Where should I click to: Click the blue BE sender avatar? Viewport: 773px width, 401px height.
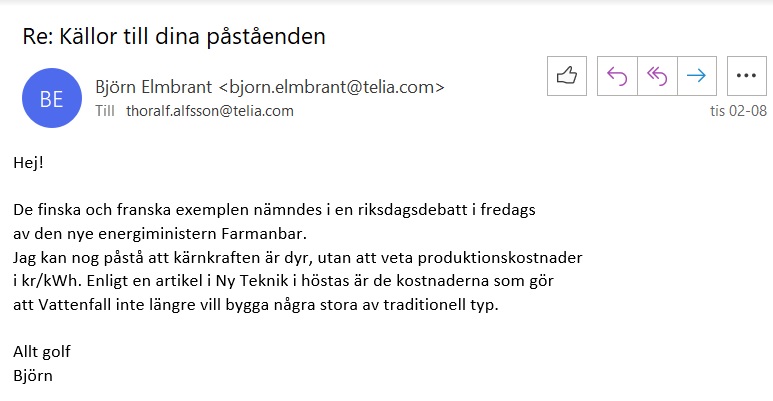[x=51, y=98]
